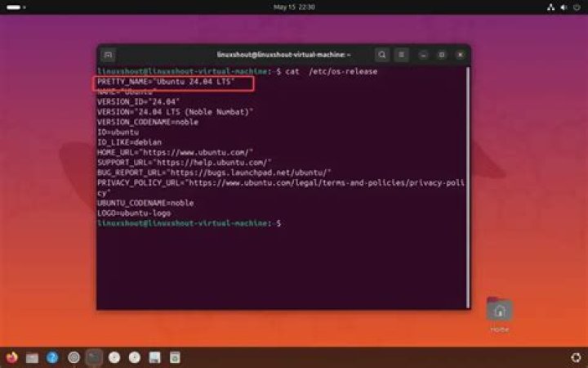Open the blue Help icon in the dock

click(x=52, y=357)
